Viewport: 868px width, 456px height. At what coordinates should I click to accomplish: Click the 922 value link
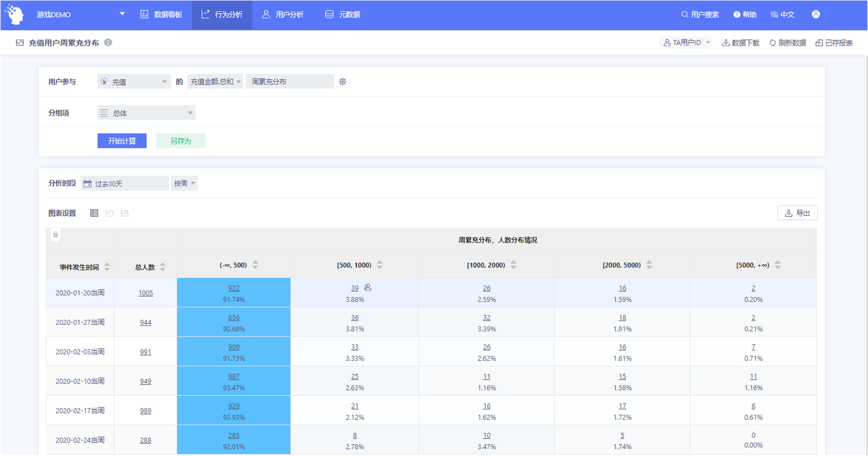click(234, 288)
